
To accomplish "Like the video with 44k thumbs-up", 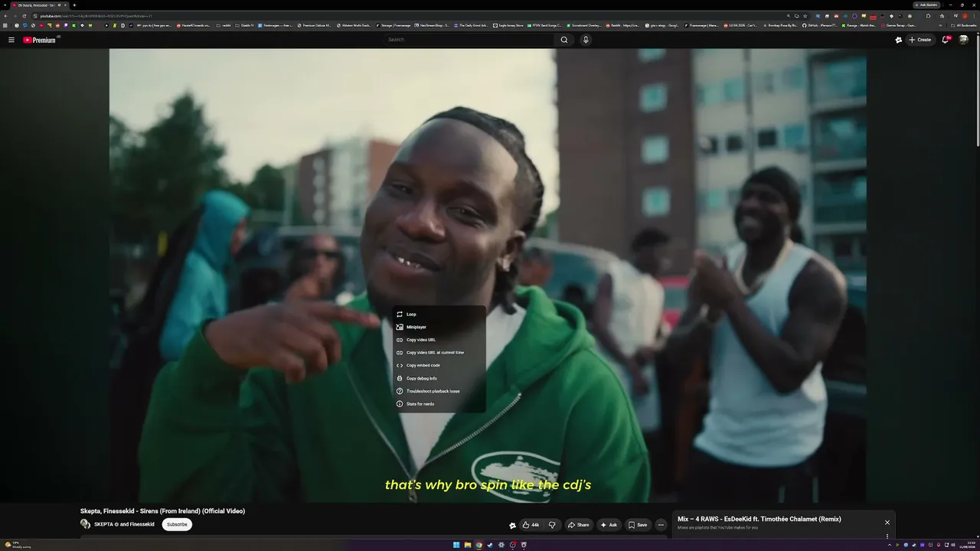I will [x=531, y=525].
